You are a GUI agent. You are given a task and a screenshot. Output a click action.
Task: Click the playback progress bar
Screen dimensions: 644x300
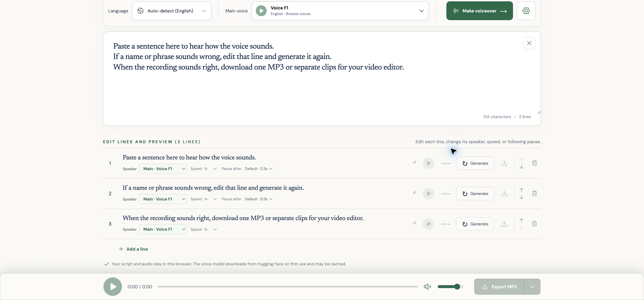[288, 286]
